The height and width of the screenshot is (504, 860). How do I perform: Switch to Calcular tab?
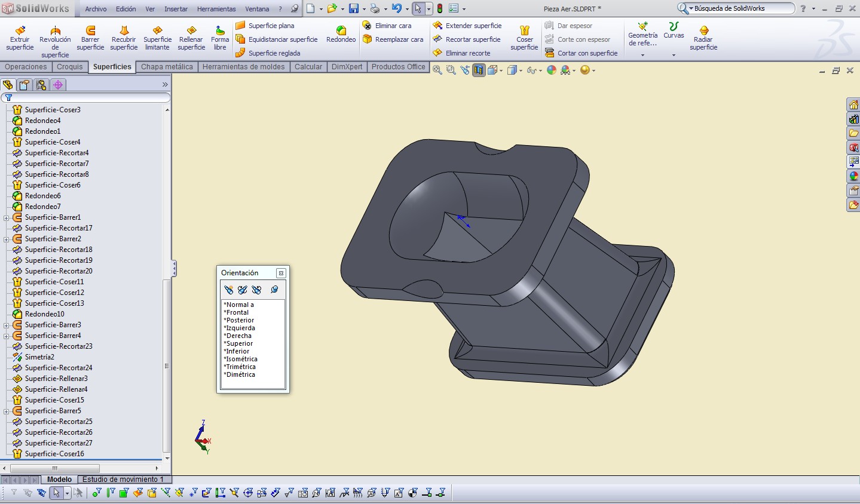[308, 67]
